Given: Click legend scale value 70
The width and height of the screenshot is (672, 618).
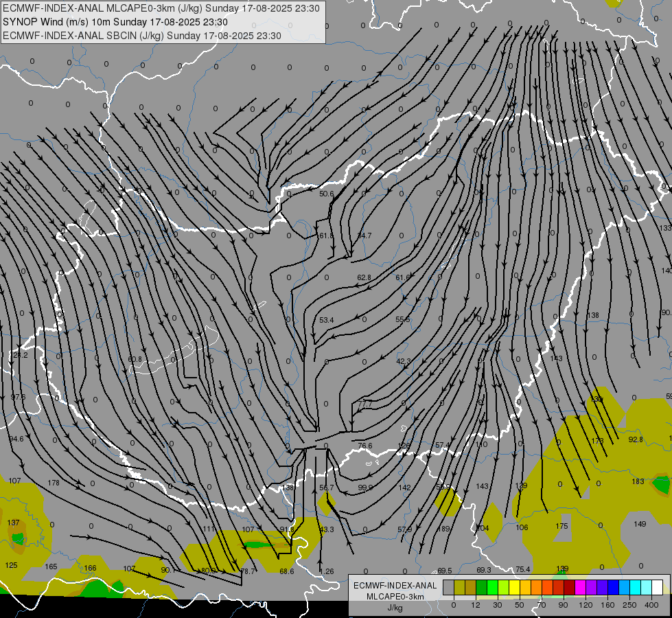Looking at the screenshot, I should tap(542, 605).
